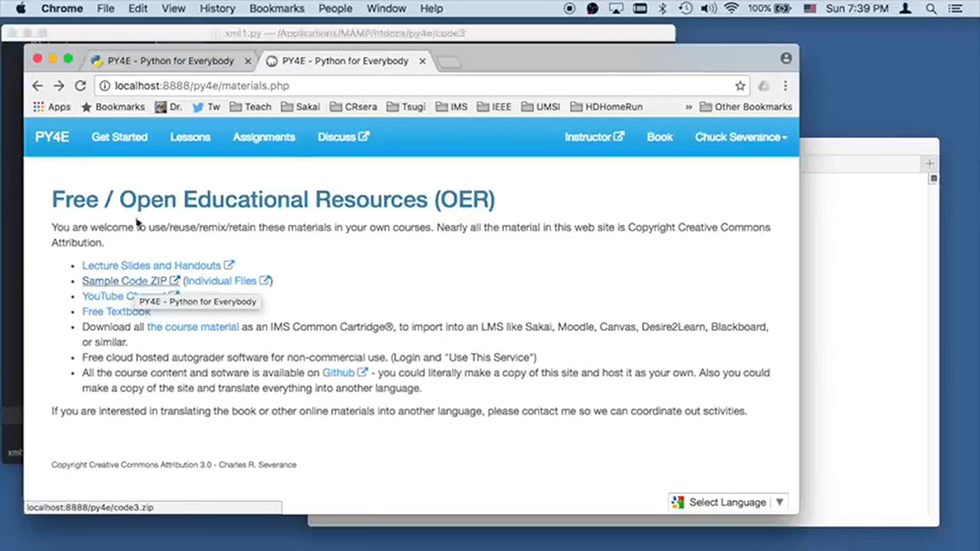The height and width of the screenshot is (551, 980).
Task: Open the UMSI bookmark folder
Action: pyautogui.click(x=541, y=107)
